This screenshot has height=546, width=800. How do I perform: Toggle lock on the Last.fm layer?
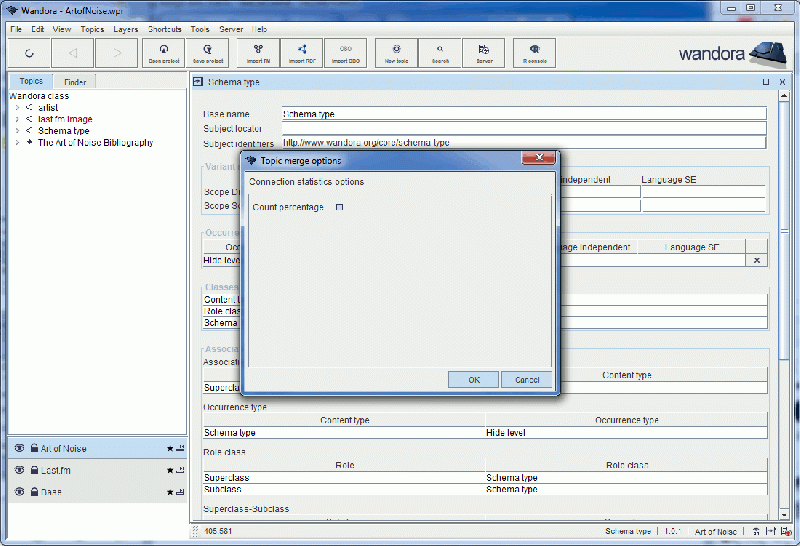[33, 470]
